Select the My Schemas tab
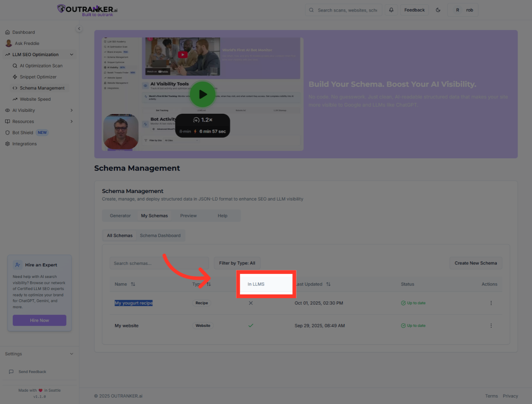The width and height of the screenshot is (532, 404). 155,216
